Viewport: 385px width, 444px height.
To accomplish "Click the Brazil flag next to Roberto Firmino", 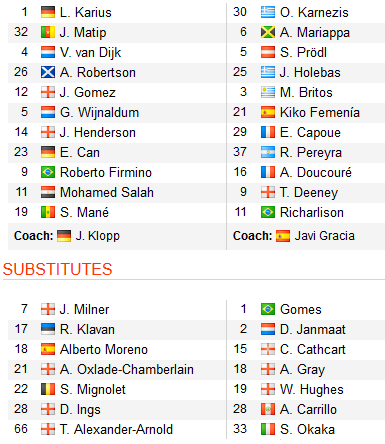I will (48, 172).
